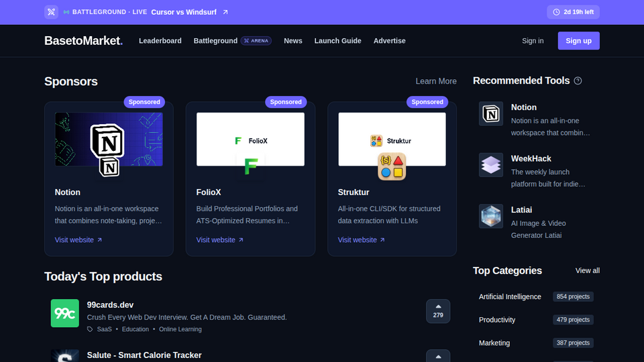This screenshot has height=362, width=644.
Task: Click the SaaS tag under 99cards.dev
Action: point(105,329)
